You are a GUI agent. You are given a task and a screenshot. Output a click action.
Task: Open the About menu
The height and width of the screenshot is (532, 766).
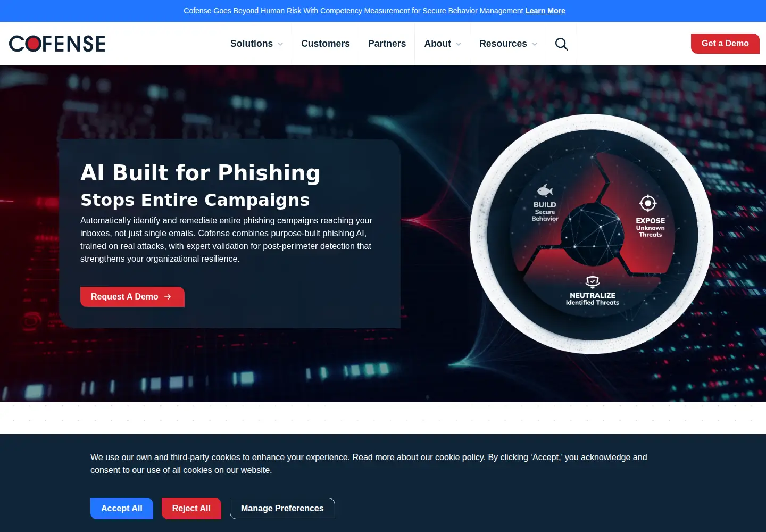[x=437, y=44]
